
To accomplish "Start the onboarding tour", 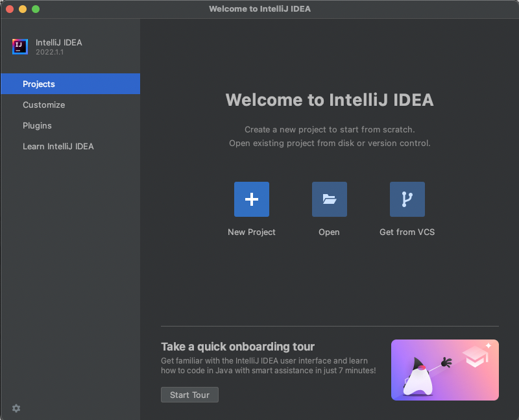I will point(189,395).
